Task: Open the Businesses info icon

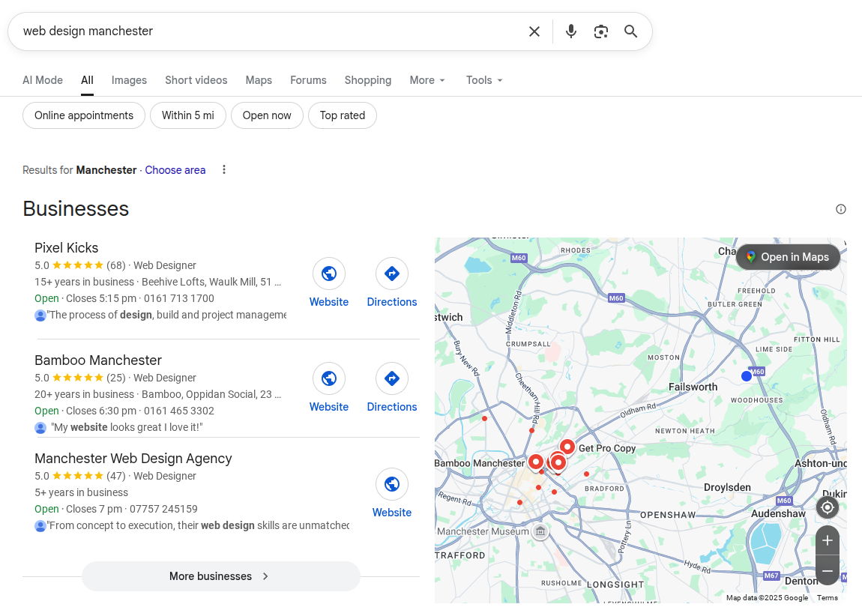Action: click(841, 209)
